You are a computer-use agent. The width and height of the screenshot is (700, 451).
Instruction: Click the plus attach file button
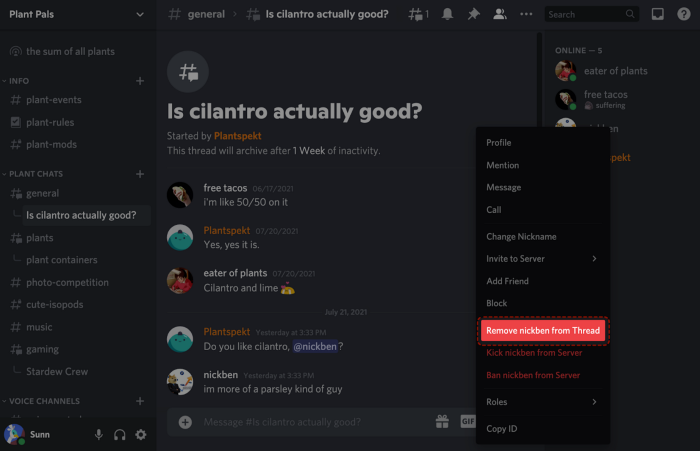point(185,422)
